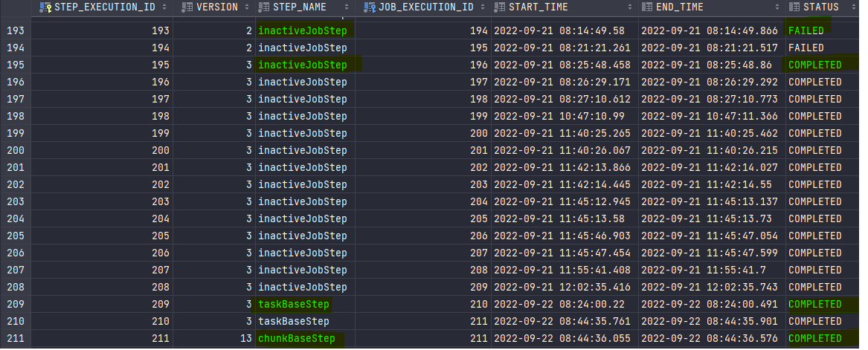Click start time 2022-09-21 10:47:10.99
868x350 pixels.
pos(559,116)
